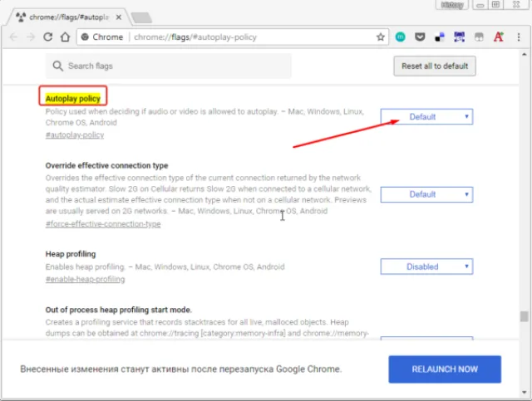Reload the flags page

tap(48, 37)
